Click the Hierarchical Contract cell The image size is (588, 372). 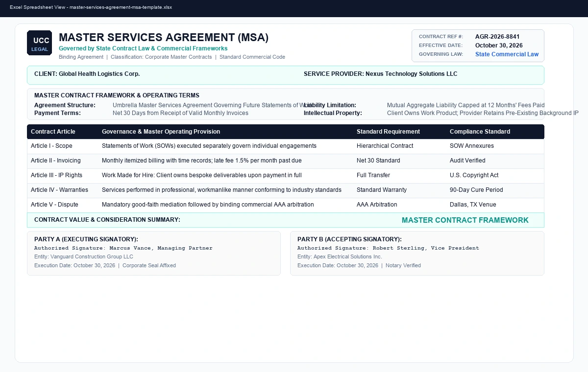(385, 146)
